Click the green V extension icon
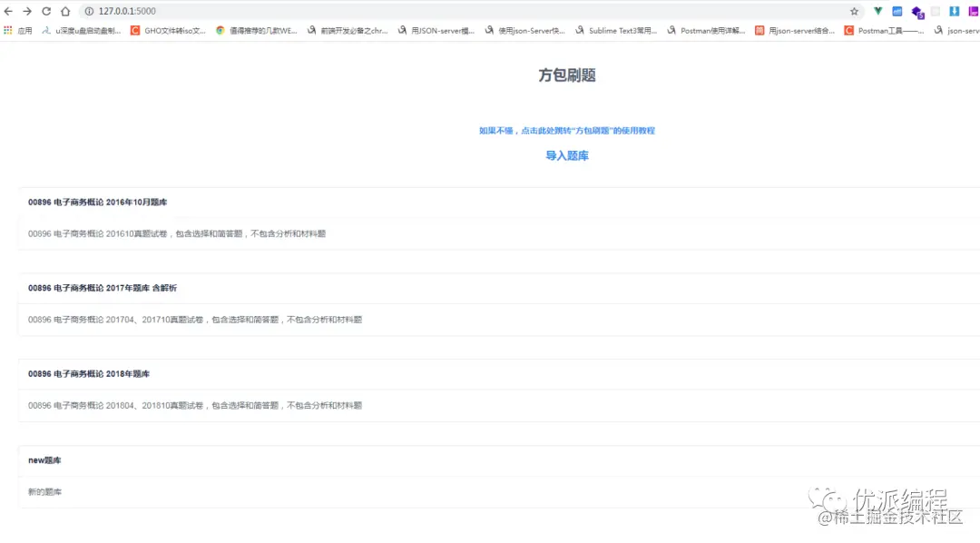Image resolution: width=980 pixels, height=543 pixels. [x=877, y=11]
